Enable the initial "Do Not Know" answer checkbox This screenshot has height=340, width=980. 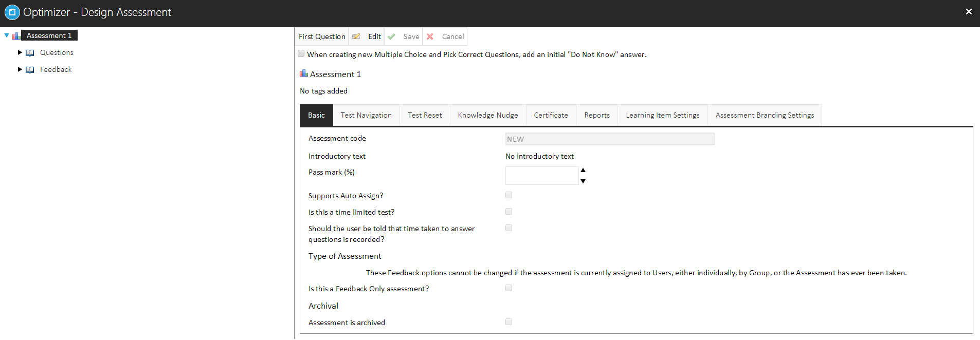click(301, 53)
